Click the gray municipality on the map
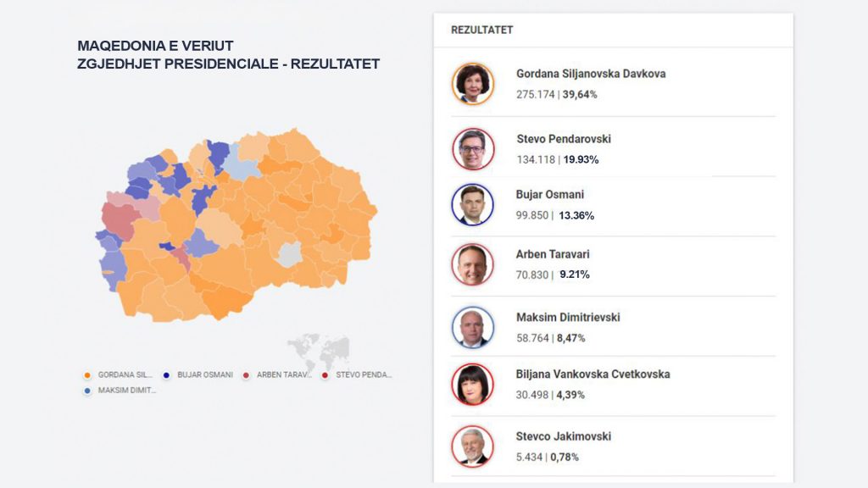The width and height of the screenshot is (868, 488). 290,254
